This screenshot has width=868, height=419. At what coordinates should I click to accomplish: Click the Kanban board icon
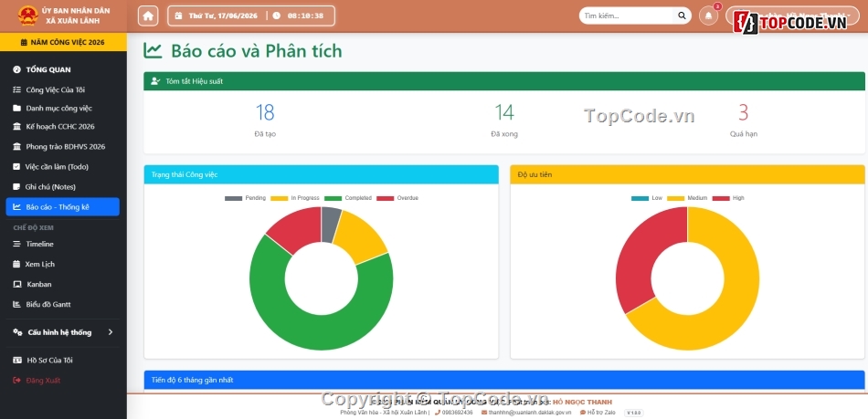[x=16, y=284]
